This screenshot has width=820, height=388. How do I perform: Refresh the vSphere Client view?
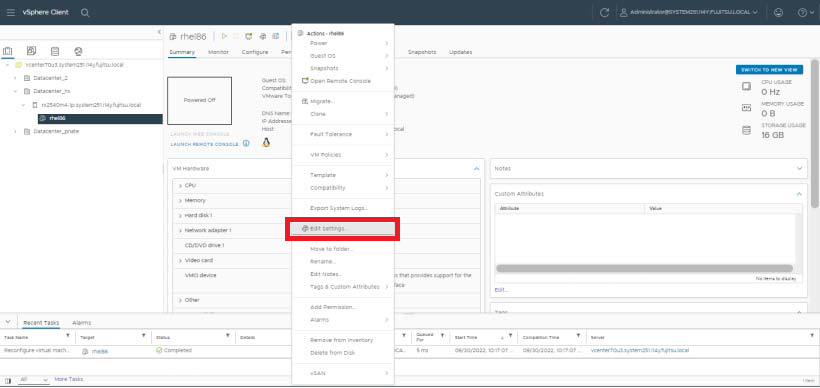point(605,13)
